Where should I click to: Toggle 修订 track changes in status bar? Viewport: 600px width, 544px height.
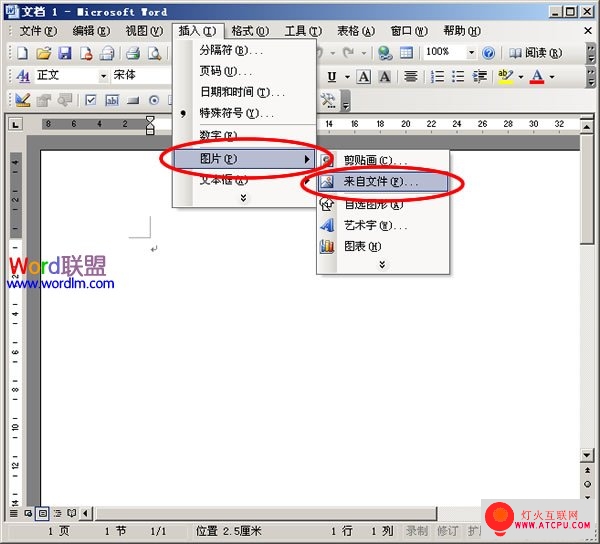pos(447,531)
